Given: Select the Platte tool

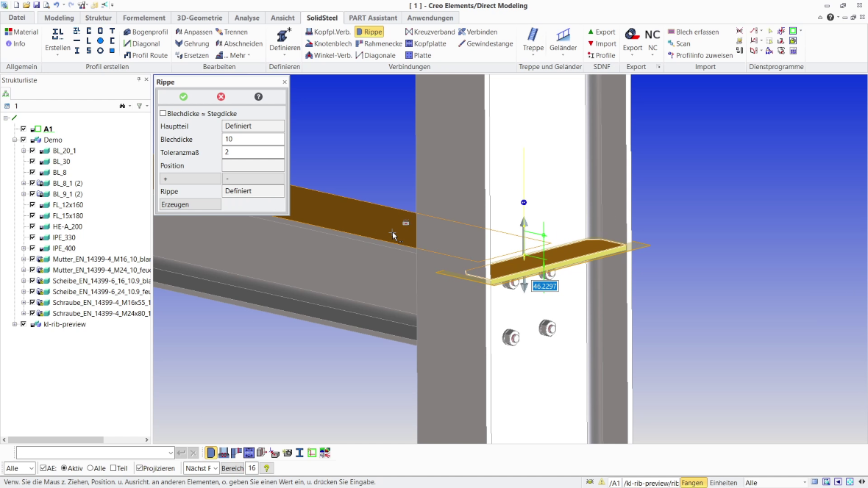Looking at the screenshot, I should point(419,55).
